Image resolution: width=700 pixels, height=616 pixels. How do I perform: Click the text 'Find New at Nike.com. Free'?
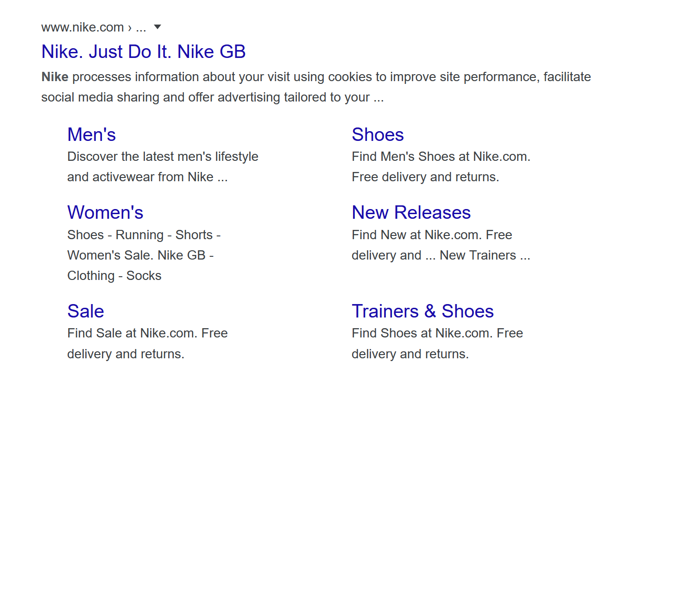coord(432,235)
